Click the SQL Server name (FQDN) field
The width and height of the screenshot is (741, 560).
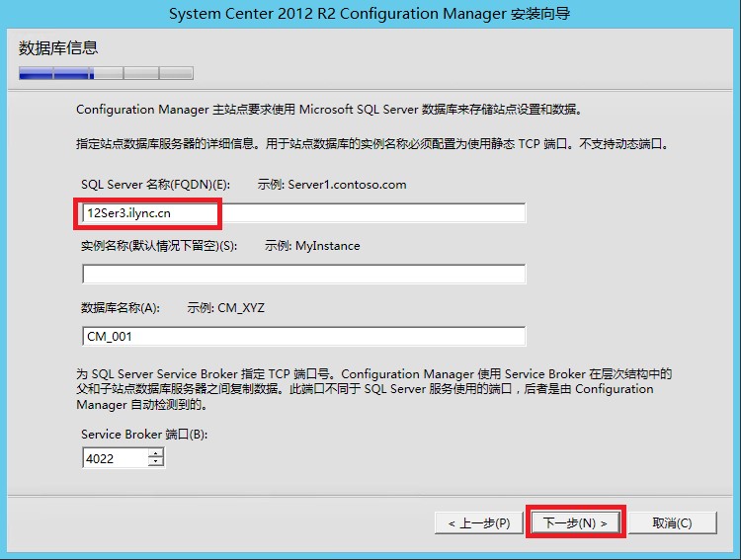coord(304,213)
